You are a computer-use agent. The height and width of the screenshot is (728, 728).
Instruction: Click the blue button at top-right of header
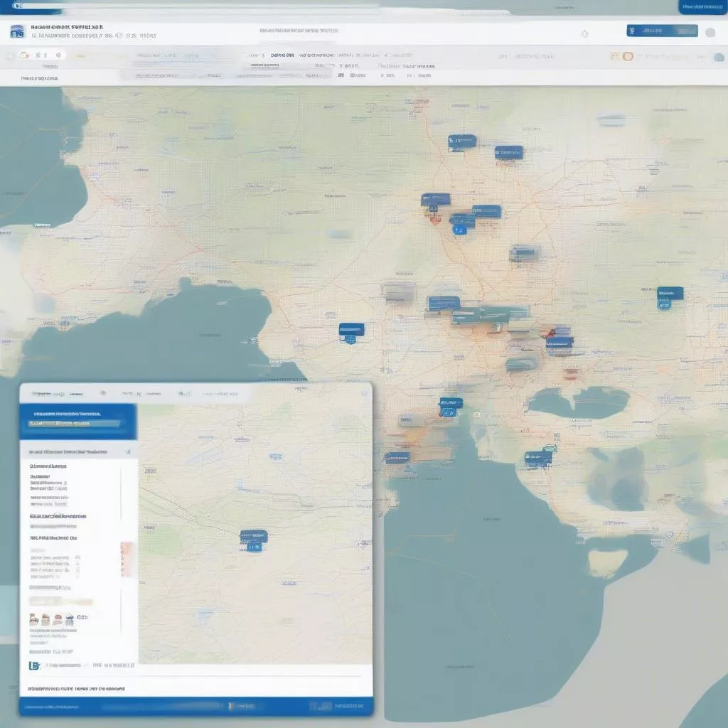[662, 31]
